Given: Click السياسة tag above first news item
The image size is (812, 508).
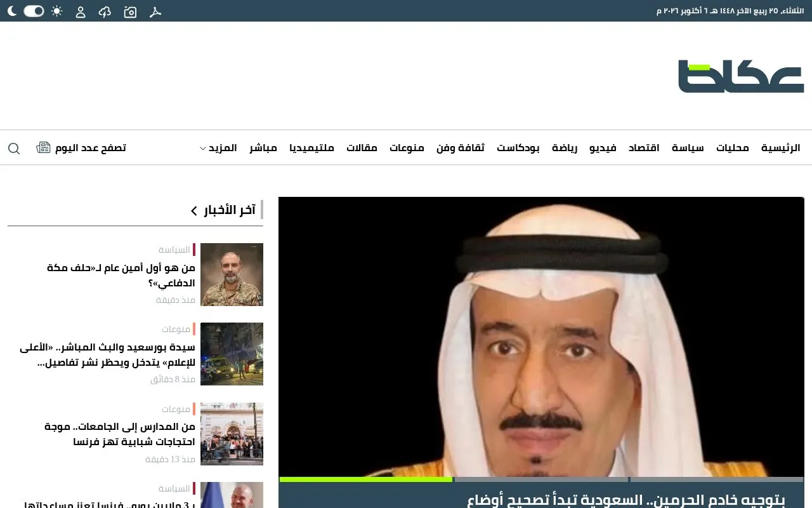Looking at the screenshot, I should tap(174, 250).
